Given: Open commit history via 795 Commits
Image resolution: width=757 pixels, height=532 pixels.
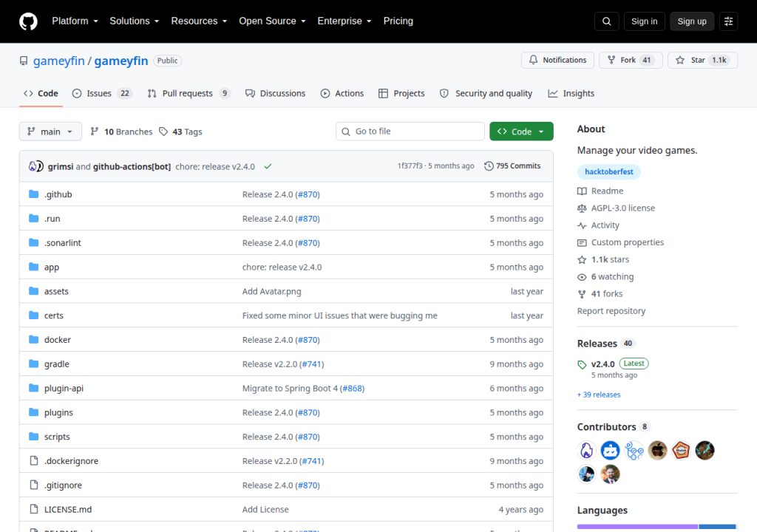Looking at the screenshot, I should click(x=512, y=166).
